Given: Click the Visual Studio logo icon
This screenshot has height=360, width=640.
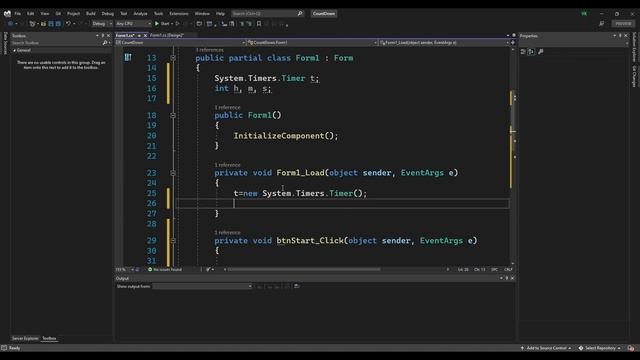Looking at the screenshot, I should pyautogui.click(x=7, y=13).
